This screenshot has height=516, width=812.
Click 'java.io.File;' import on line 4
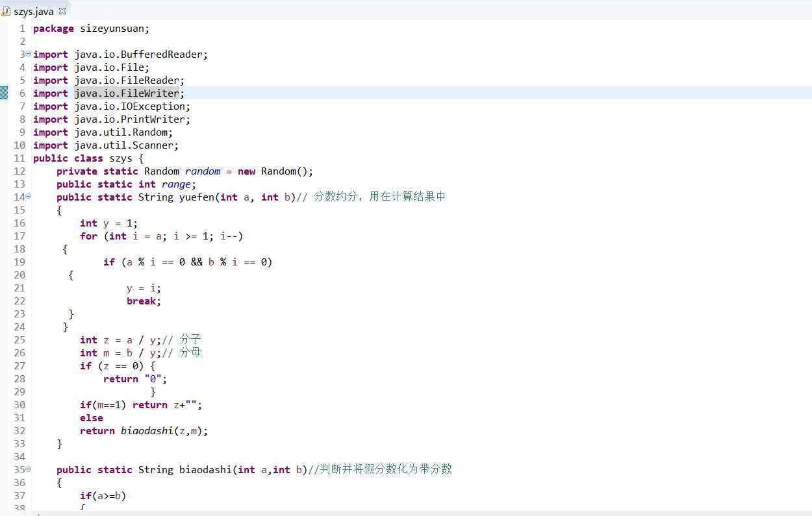(x=112, y=68)
